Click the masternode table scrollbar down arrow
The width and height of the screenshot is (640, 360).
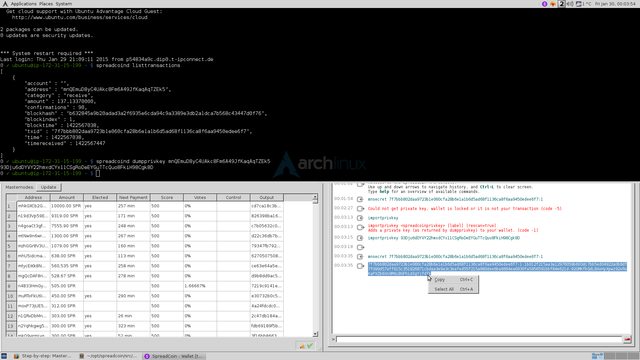tap(315, 334)
